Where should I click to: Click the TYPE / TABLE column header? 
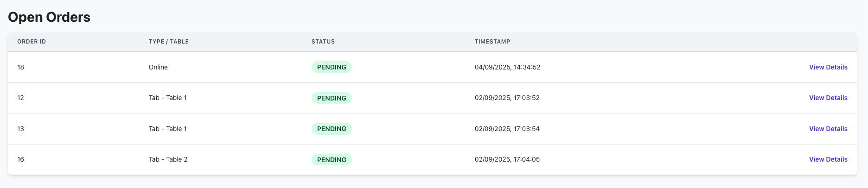(x=169, y=42)
